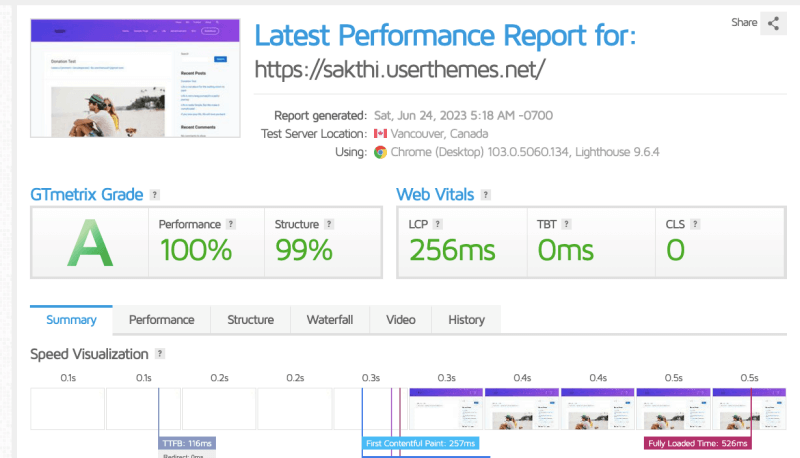800x458 pixels.
Task: Click the Share icon button
Action: point(773,23)
